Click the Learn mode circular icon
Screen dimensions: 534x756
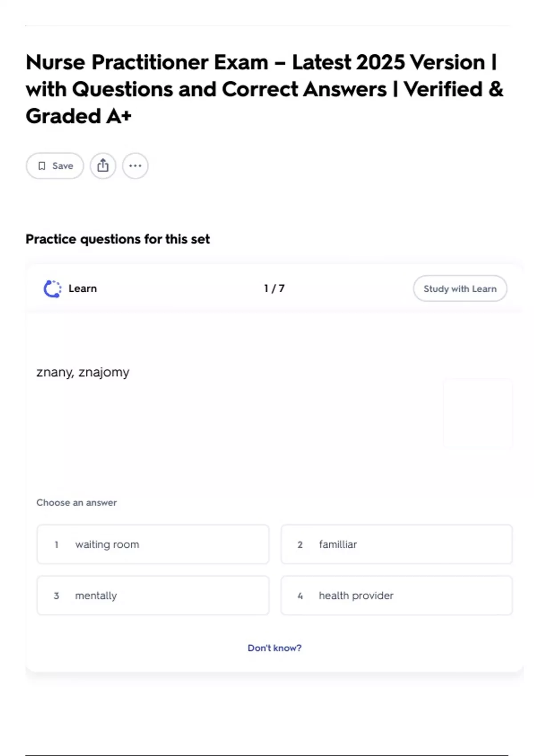(x=53, y=289)
